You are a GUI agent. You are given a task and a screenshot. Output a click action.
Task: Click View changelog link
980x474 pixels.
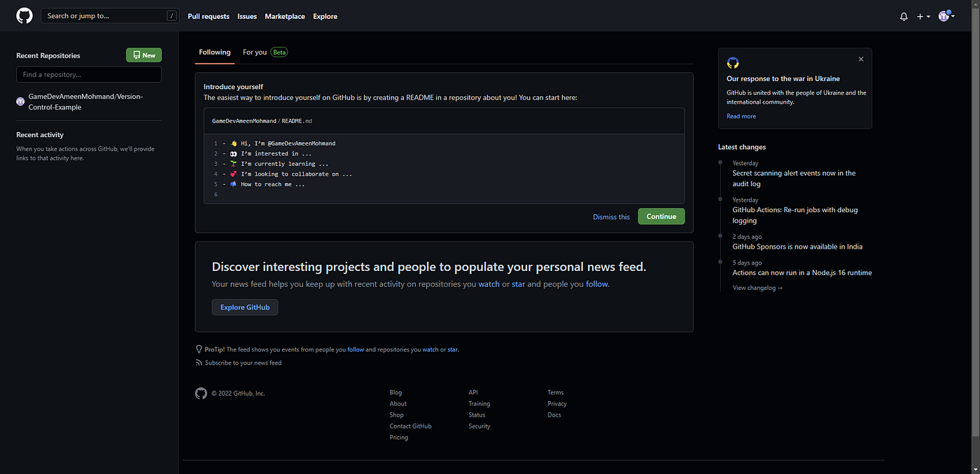[x=757, y=288]
